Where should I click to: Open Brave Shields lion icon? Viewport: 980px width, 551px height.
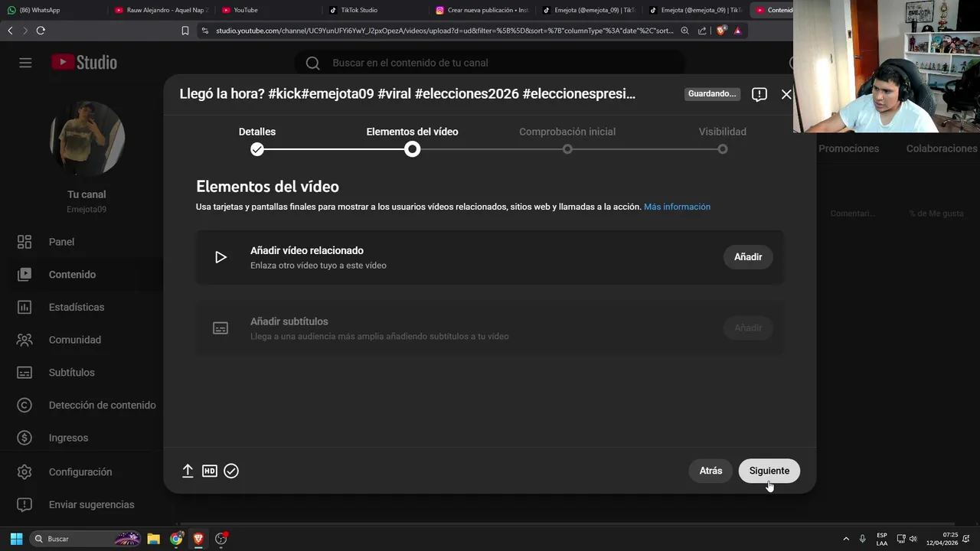point(721,31)
